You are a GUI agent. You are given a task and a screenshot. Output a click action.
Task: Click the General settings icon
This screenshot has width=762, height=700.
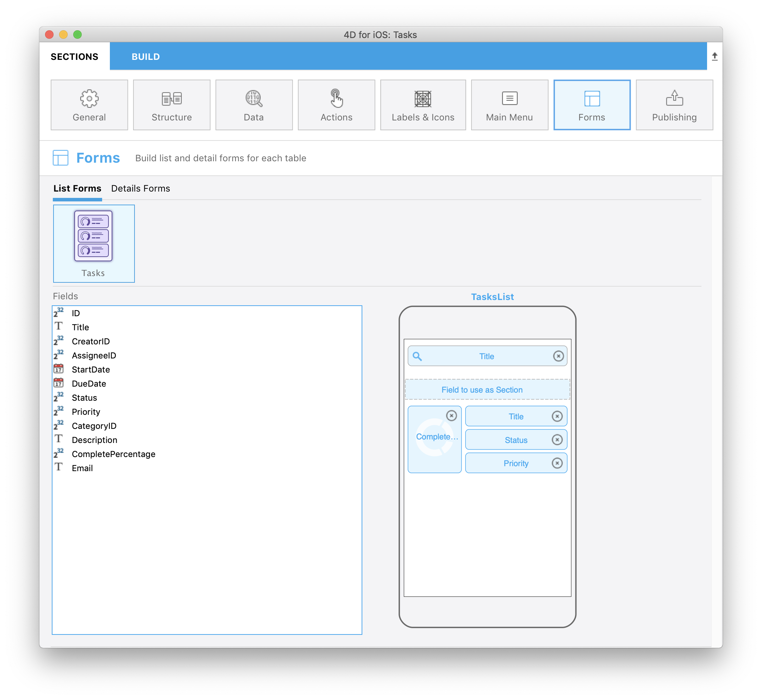click(x=89, y=105)
